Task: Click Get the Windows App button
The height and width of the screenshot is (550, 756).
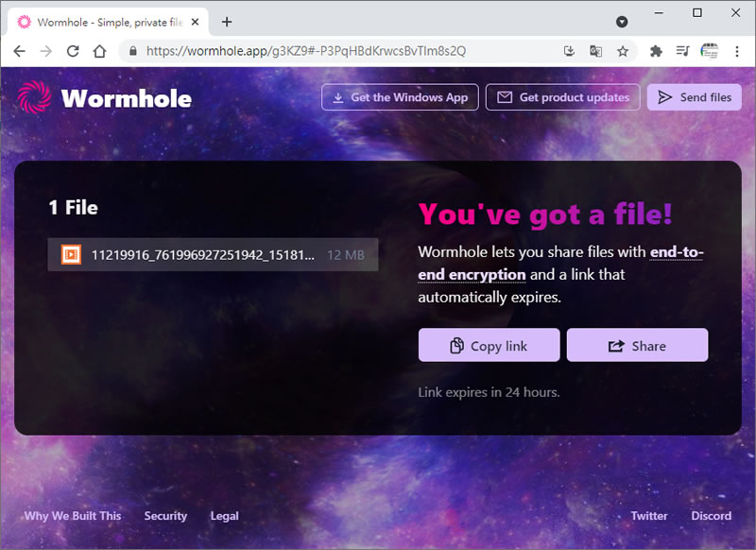Action: (x=400, y=97)
